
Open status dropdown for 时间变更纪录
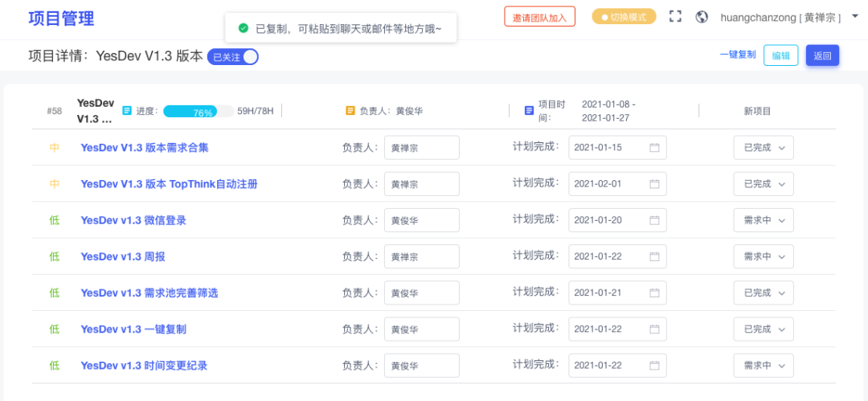[x=764, y=366]
